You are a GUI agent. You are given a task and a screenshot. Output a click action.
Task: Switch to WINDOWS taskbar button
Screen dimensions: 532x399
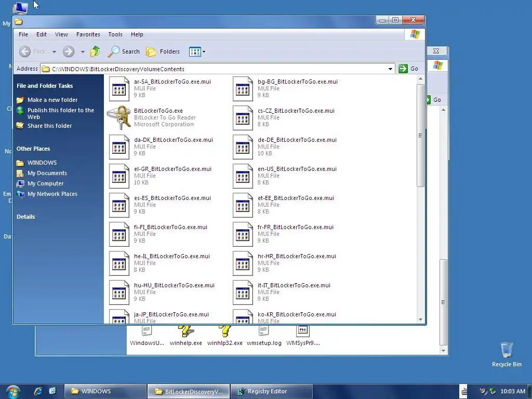coord(105,391)
